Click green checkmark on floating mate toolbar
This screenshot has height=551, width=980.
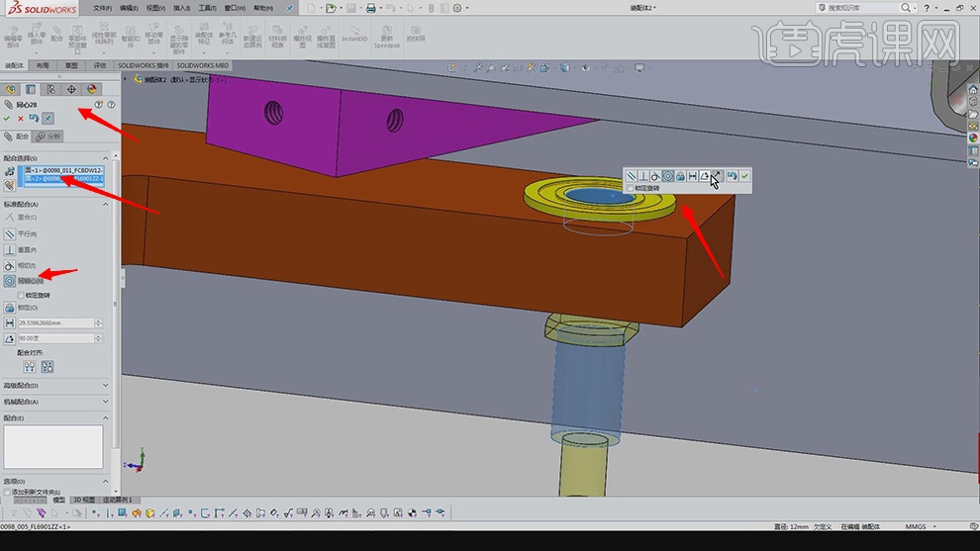(743, 176)
